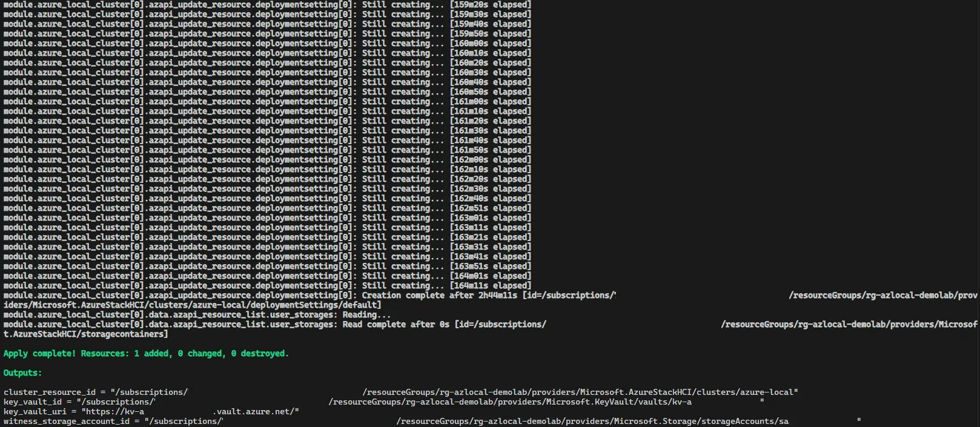Image resolution: width=980 pixels, height=427 pixels.
Task: Click the '[162m00s elapsed]' timestamp
Action: coord(490,159)
